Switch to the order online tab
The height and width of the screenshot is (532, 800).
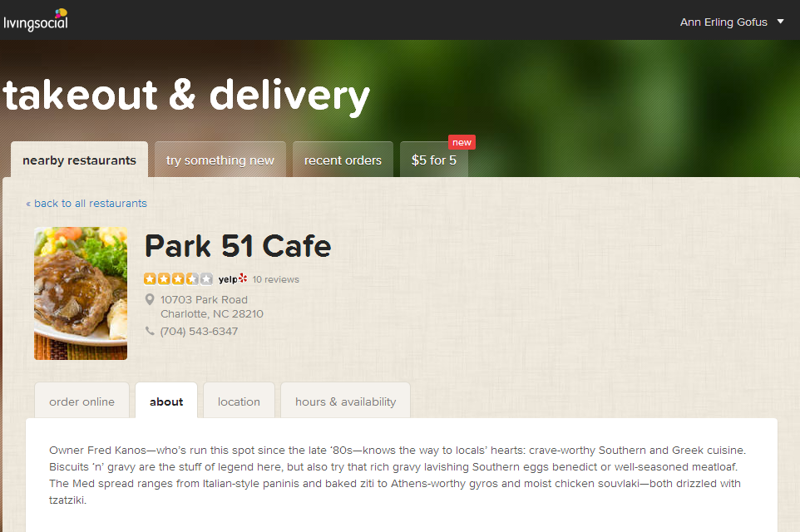(81, 401)
